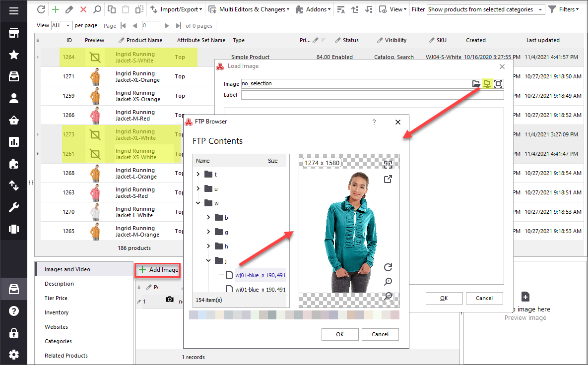Open the shopping basket icon in the sidebar
This screenshot has height=365, width=588.
14,120
